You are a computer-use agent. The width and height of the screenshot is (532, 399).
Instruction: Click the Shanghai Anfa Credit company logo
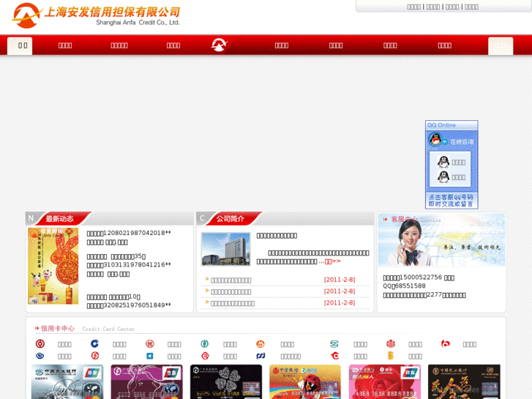(x=96, y=15)
